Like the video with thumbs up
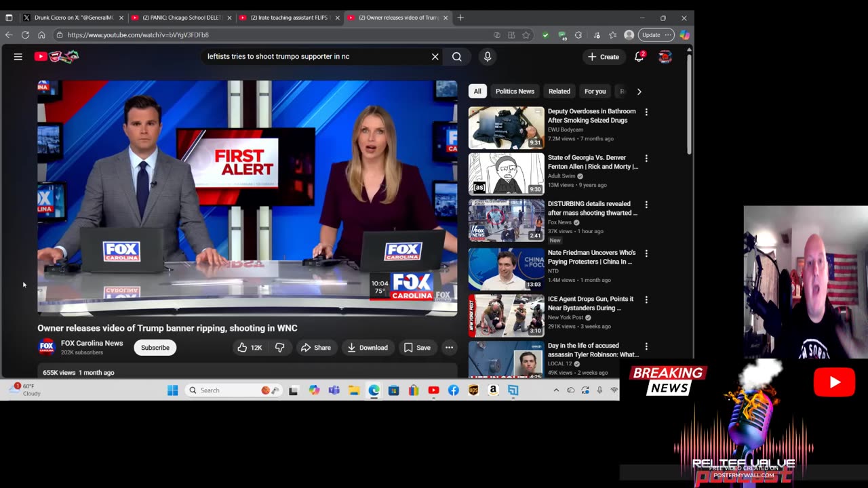The width and height of the screenshot is (868, 488). [249, 348]
